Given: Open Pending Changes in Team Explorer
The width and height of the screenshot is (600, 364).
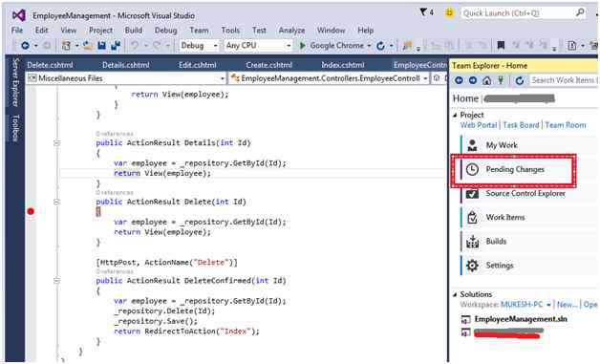Looking at the screenshot, I should (515, 169).
